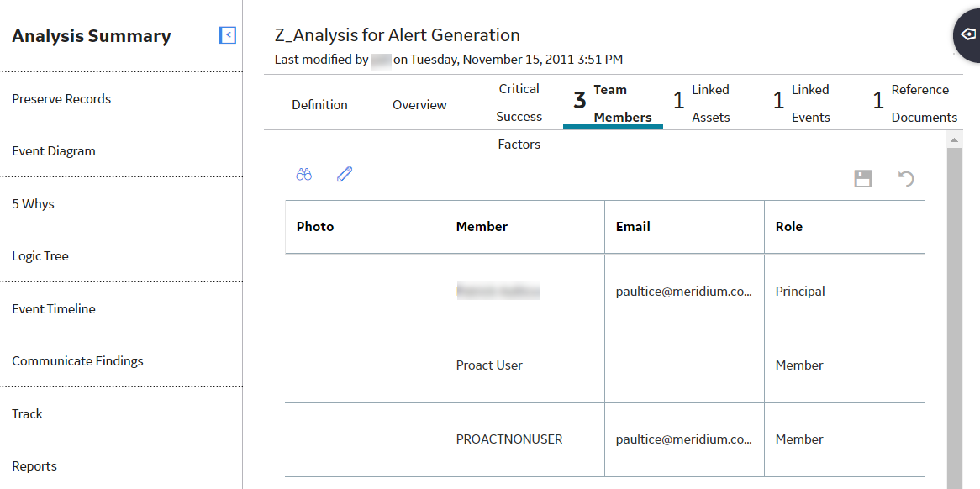Go to the Linked Events tab
The image size is (980, 489).
click(x=802, y=103)
